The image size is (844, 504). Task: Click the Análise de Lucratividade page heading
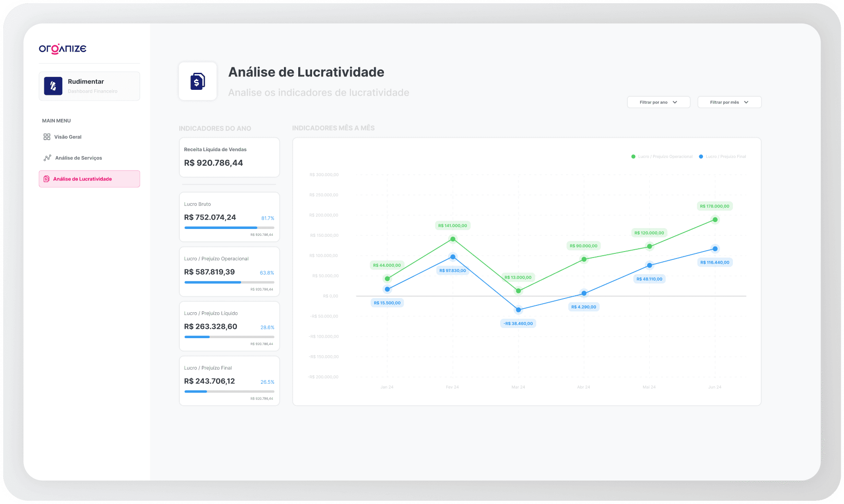point(307,72)
